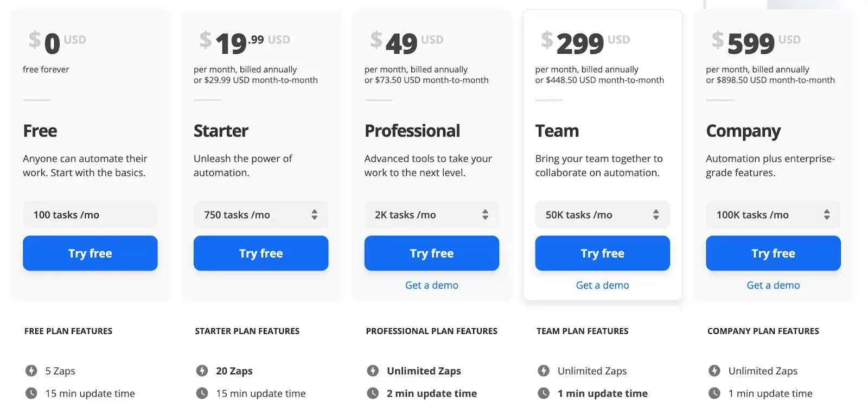Follow Get a demo link under Professional
Viewport: 868px width, 408px height.
pyautogui.click(x=431, y=285)
